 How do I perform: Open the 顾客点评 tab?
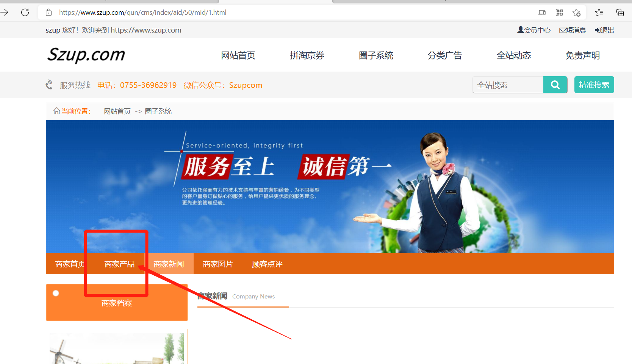click(x=267, y=264)
